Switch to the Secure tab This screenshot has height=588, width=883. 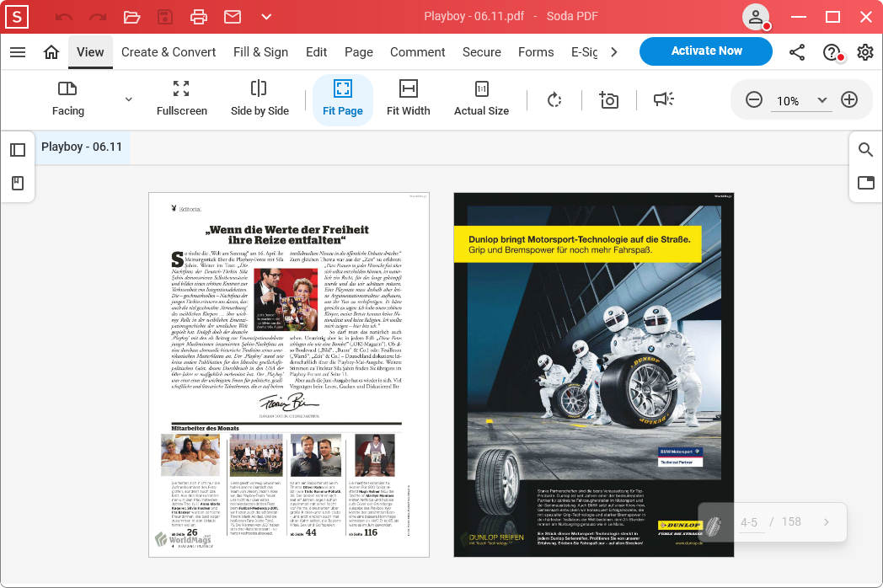point(481,52)
